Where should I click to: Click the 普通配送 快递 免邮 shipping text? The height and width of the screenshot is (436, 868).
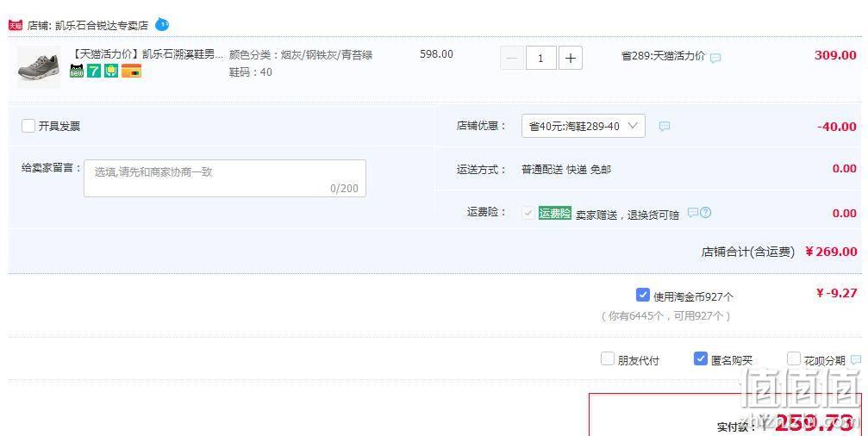(566, 169)
